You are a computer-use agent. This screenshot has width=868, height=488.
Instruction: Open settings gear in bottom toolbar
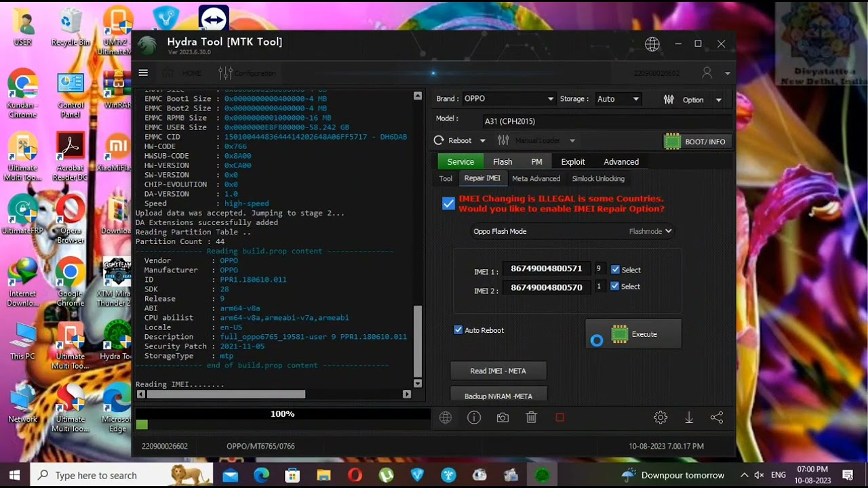[660, 418]
